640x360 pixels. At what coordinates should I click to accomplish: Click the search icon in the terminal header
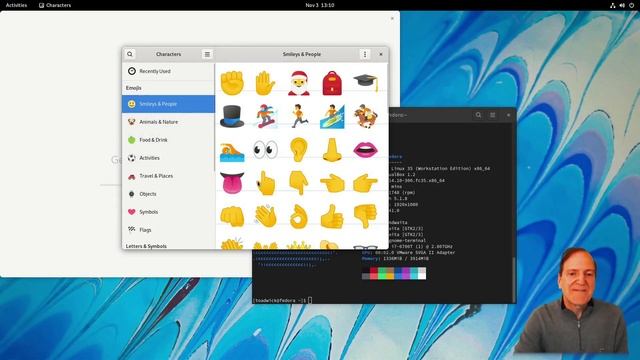(478, 115)
